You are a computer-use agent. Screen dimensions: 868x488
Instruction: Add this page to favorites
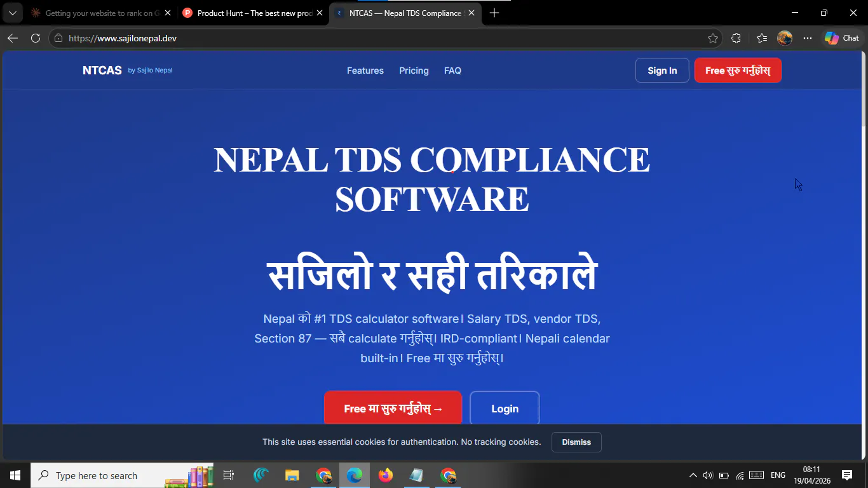tap(713, 38)
